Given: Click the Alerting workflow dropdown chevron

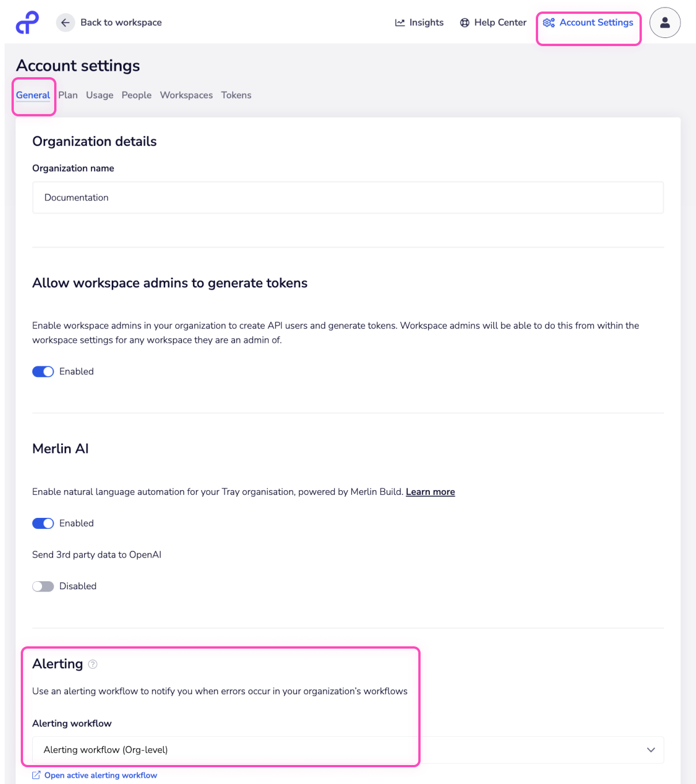Looking at the screenshot, I should [651, 749].
